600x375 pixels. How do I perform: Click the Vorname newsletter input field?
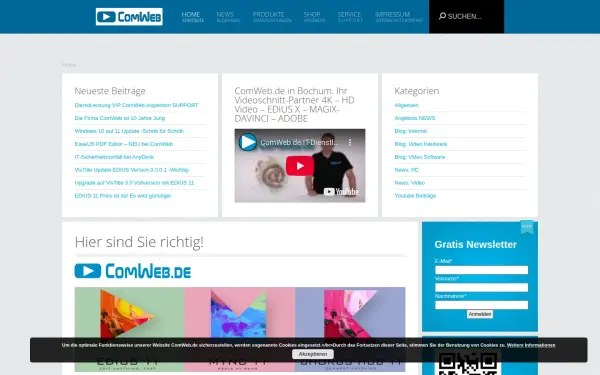[x=481, y=287]
